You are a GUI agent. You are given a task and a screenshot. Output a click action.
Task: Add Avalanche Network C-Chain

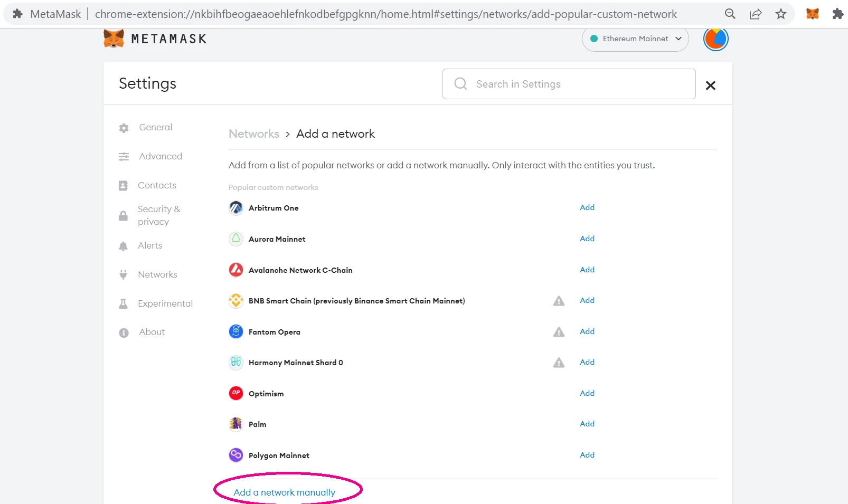coord(587,270)
